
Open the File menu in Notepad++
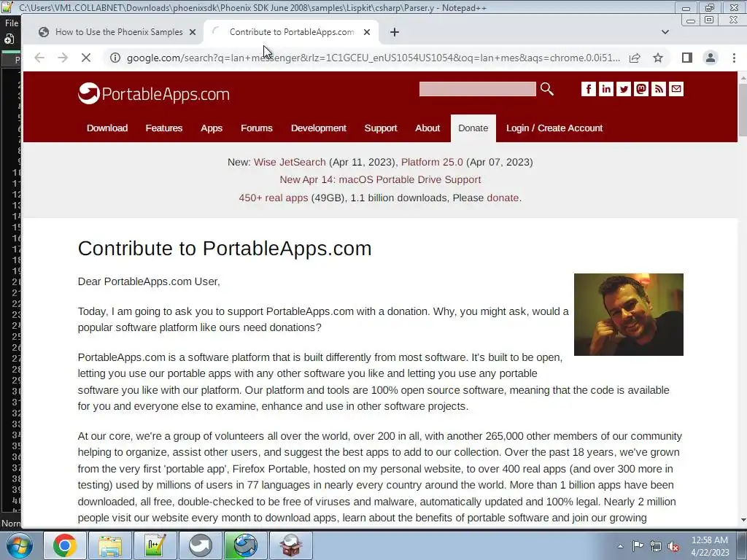pos(12,23)
